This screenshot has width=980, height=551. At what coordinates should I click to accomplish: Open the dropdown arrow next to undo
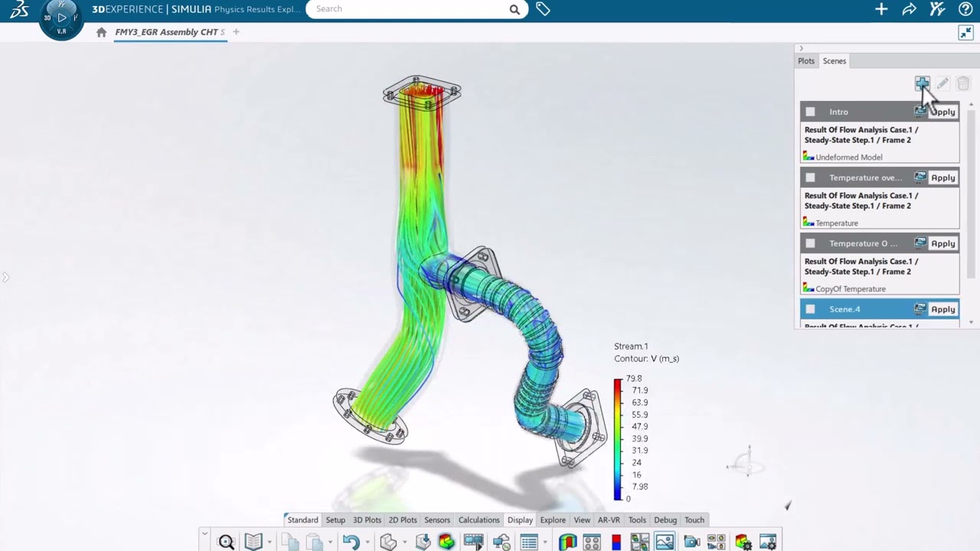click(x=367, y=543)
